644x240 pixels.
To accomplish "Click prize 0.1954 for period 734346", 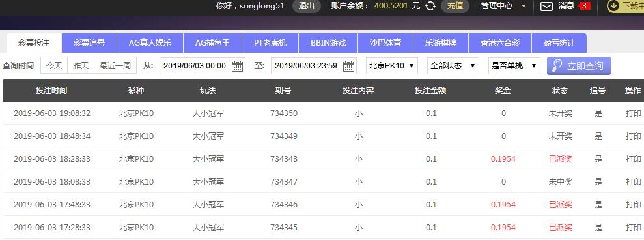I will (x=503, y=205).
